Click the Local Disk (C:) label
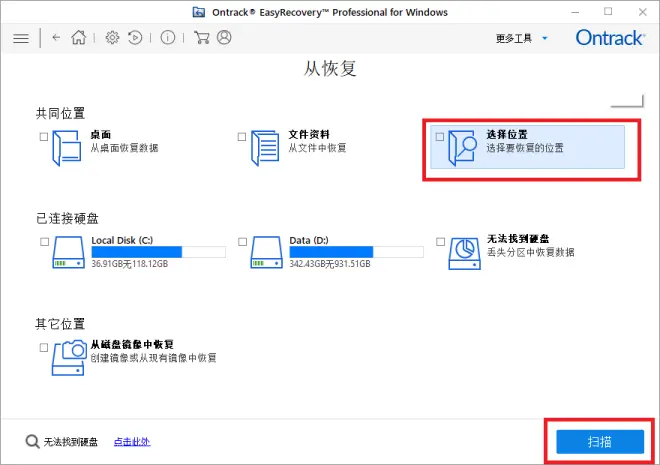The height and width of the screenshot is (465, 660). click(122, 240)
